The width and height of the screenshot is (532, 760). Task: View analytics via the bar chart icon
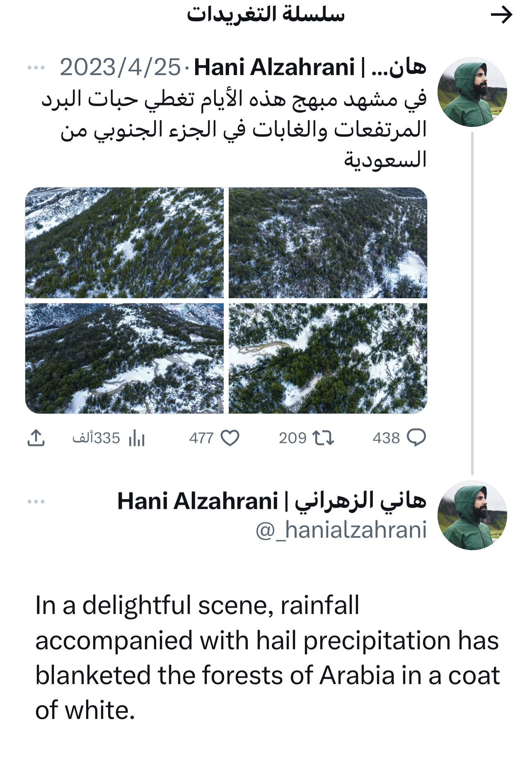tap(137, 438)
